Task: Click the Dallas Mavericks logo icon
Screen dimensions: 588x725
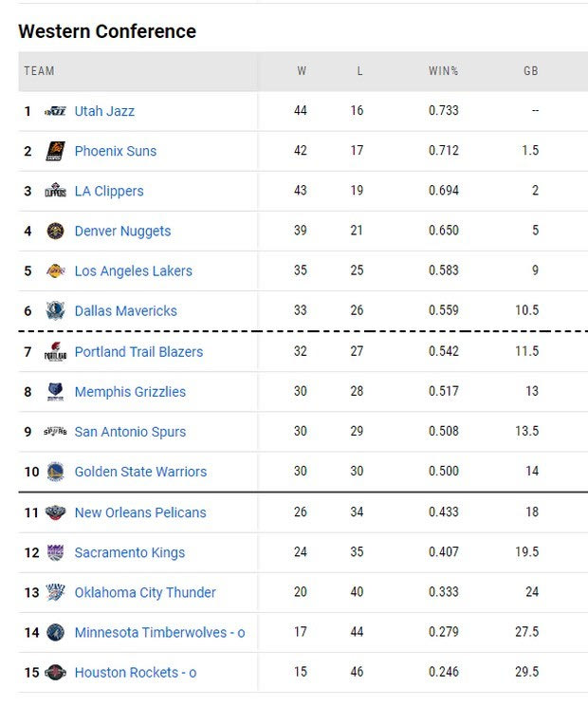Action: (x=55, y=310)
